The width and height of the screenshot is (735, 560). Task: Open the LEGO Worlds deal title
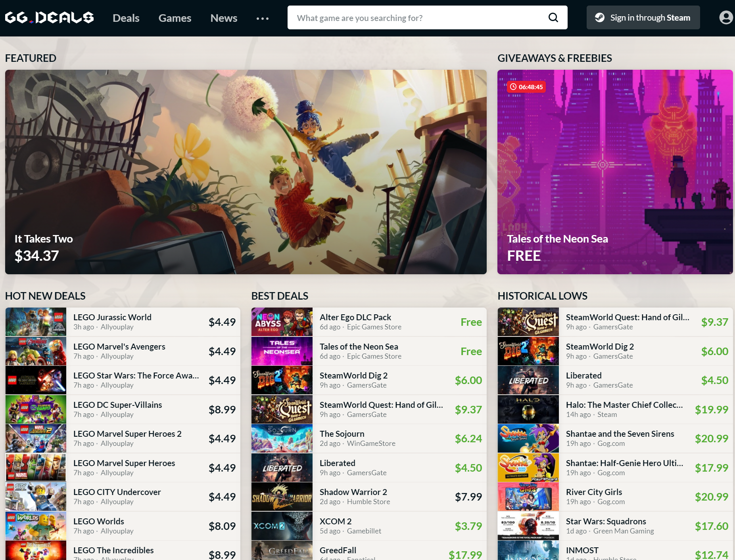[x=98, y=521]
